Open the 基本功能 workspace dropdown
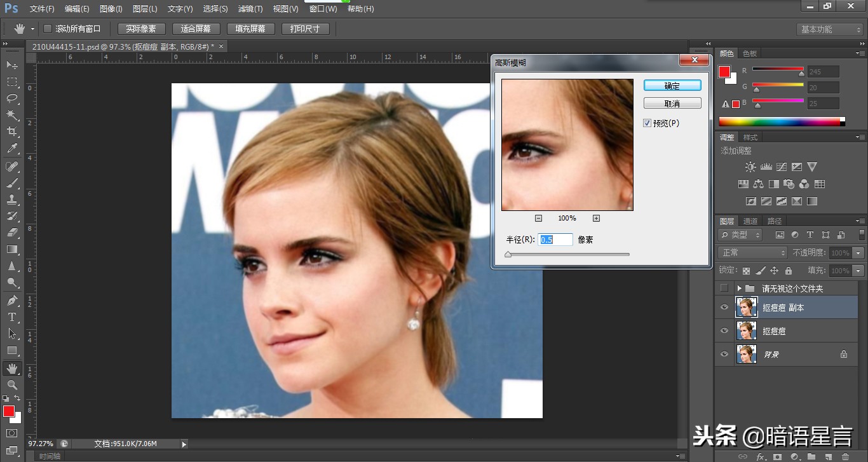Viewport: 868px width, 462px height. pos(830,29)
